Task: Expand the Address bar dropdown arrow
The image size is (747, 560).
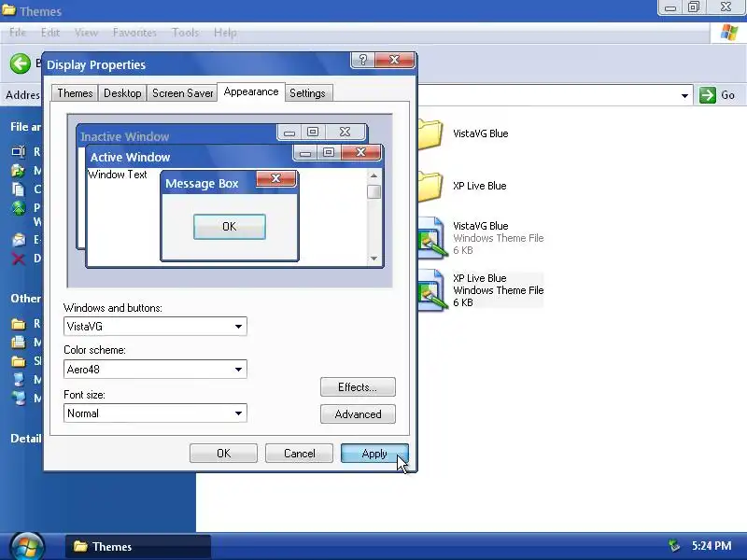Action: (684, 95)
